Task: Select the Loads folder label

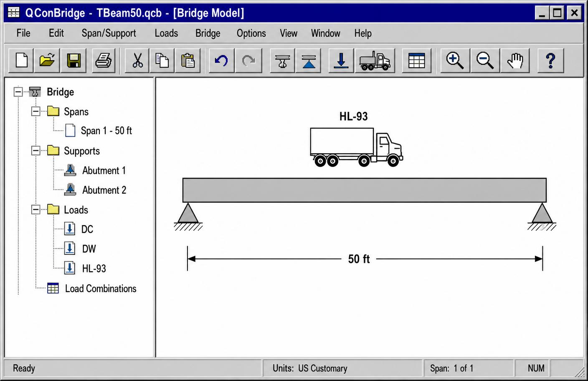Action: point(76,210)
